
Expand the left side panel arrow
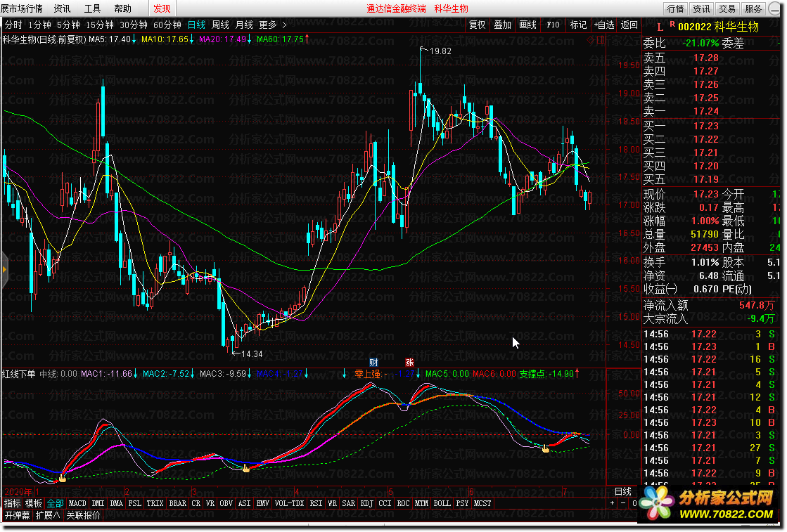point(4,270)
